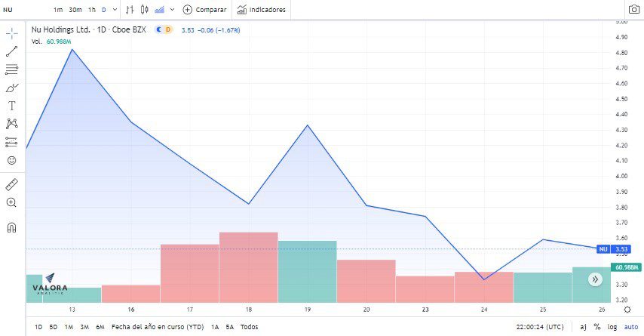Select the 5D date range
Screen dimensions: 644x336
pos(54,327)
